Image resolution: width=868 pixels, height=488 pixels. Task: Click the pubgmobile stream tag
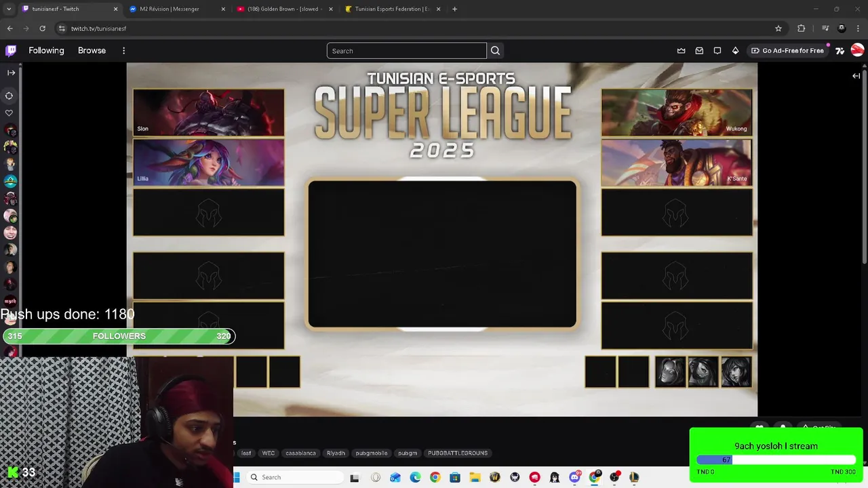(372, 453)
